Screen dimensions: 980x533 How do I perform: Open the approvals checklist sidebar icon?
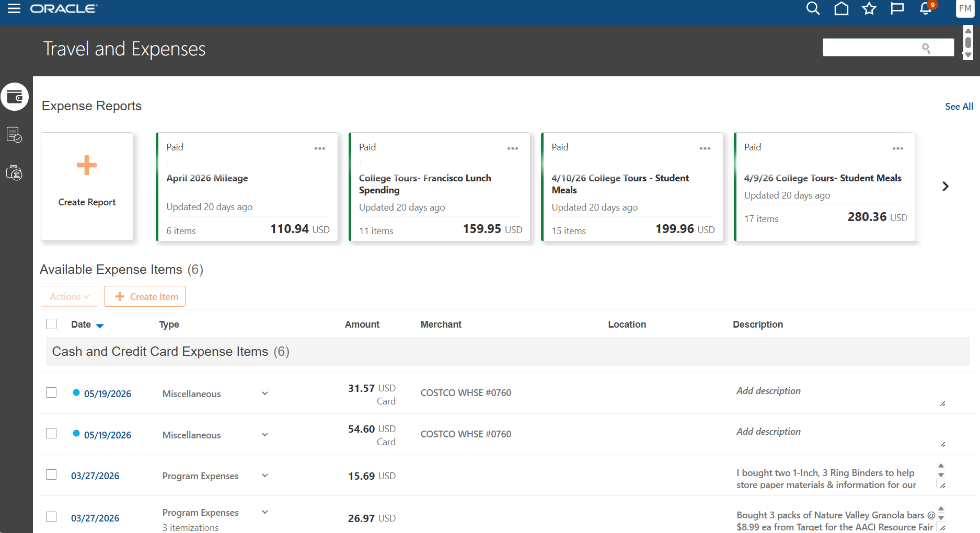[14, 135]
